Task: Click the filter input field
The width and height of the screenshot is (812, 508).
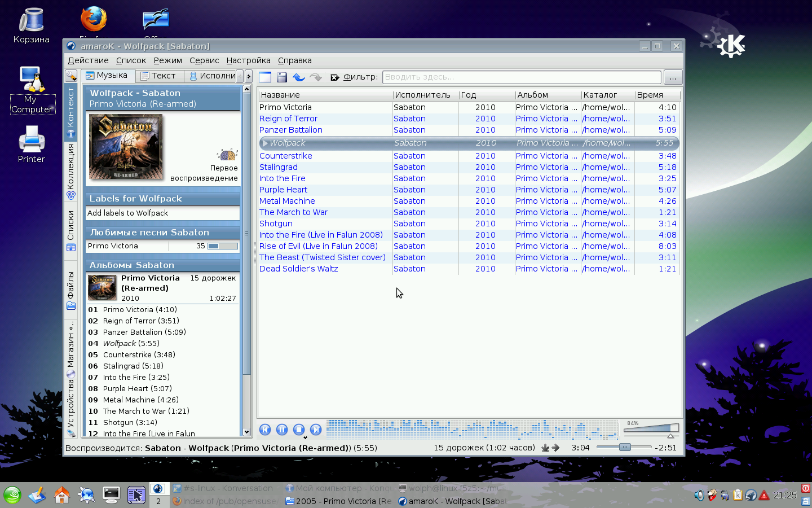Action: 522,77
